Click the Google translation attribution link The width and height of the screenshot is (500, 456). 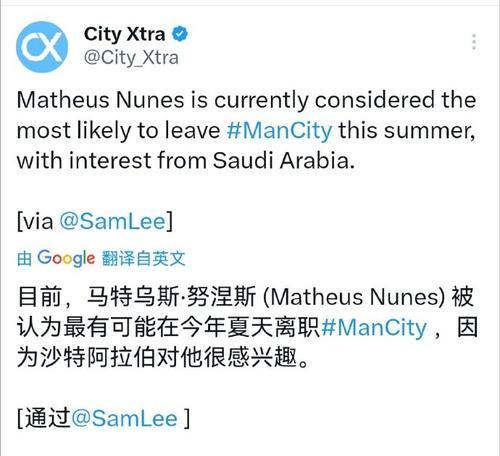coord(101,258)
